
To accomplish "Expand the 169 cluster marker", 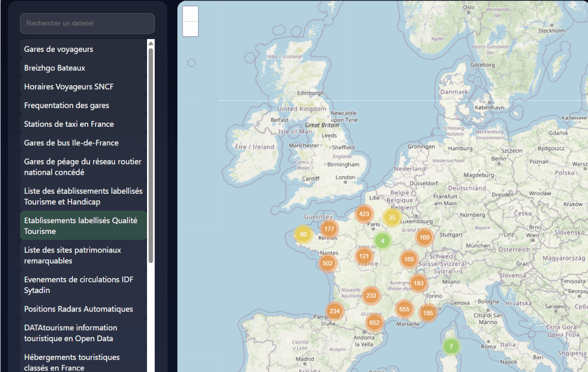I will tap(424, 237).
